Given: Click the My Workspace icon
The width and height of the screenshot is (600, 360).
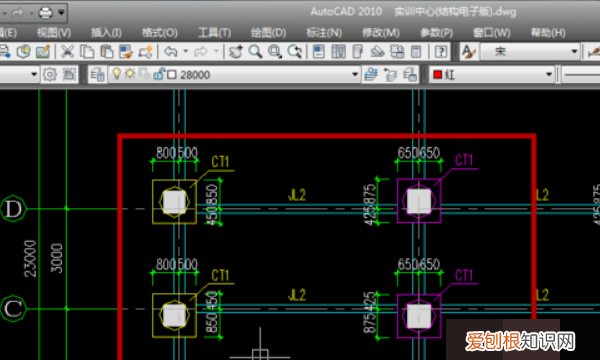Looking at the screenshot, I should click(x=69, y=74).
